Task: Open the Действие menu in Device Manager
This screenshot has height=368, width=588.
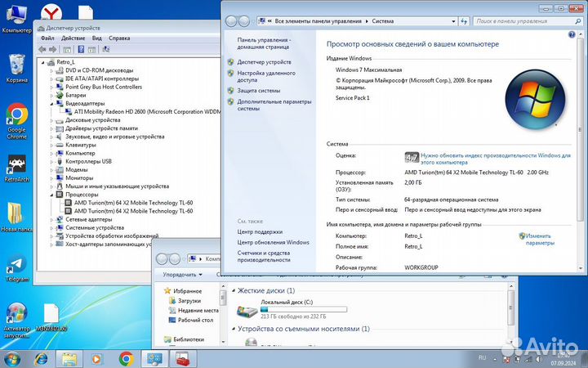Action: click(x=73, y=38)
